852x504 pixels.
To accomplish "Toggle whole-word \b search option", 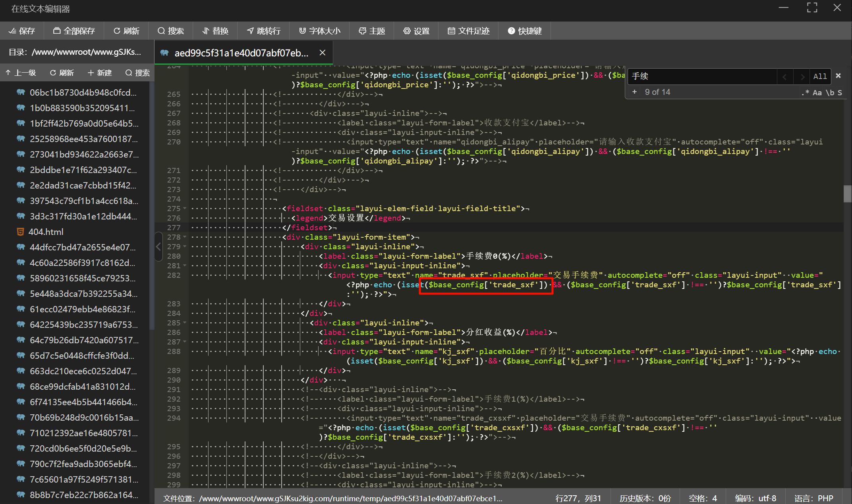I will [830, 92].
